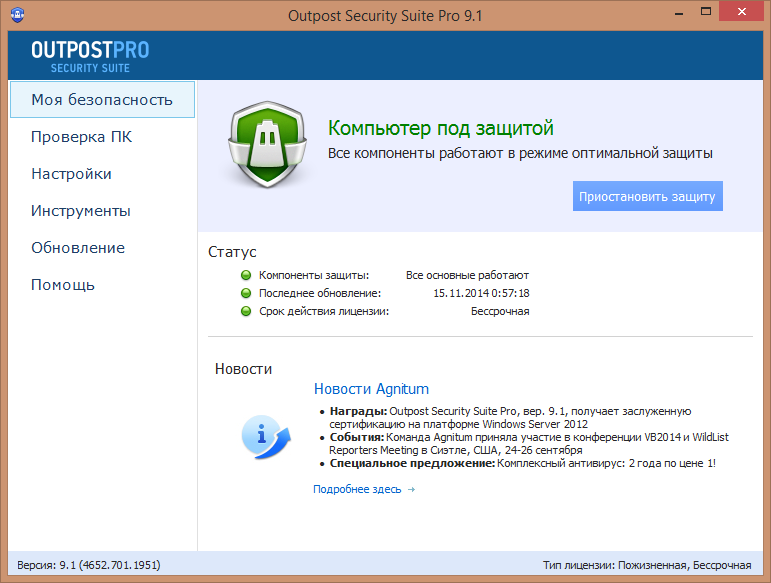Click the Специальное предложение news item
771x583 pixels.
(523, 464)
